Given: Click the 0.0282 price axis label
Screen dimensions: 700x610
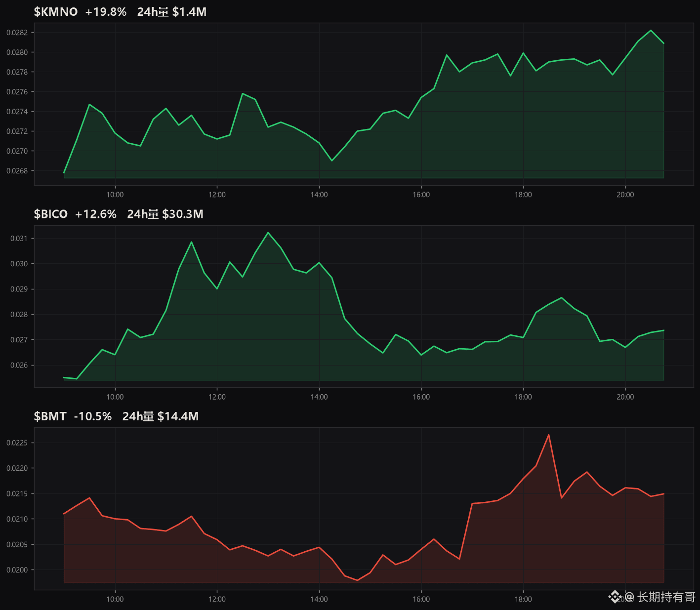Looking at the screenshot, I should click(17, 33).
